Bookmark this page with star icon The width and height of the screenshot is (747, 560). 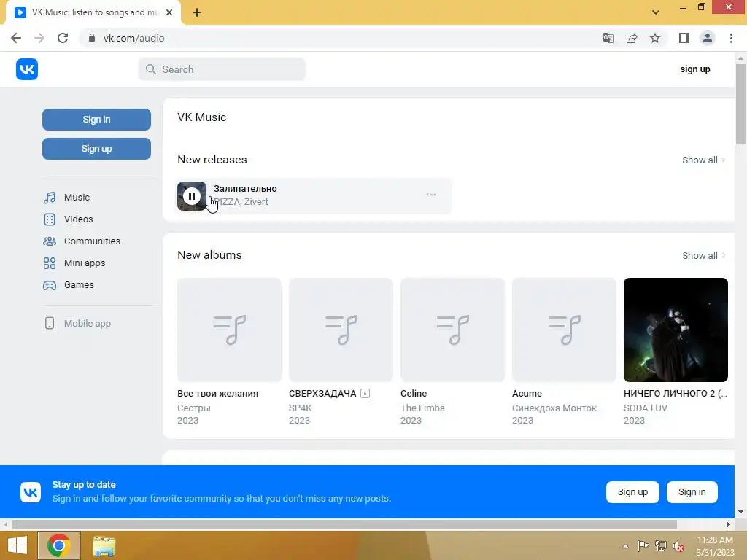(655, 38)
